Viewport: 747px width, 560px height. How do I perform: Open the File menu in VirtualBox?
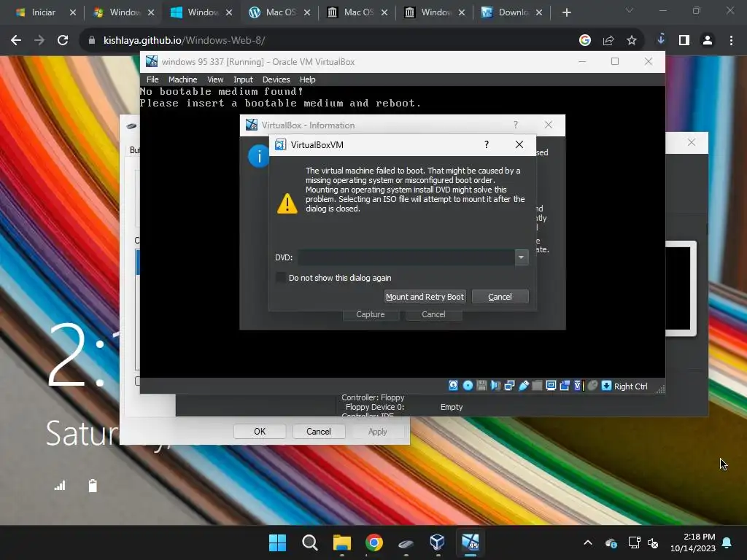point(152,79)
